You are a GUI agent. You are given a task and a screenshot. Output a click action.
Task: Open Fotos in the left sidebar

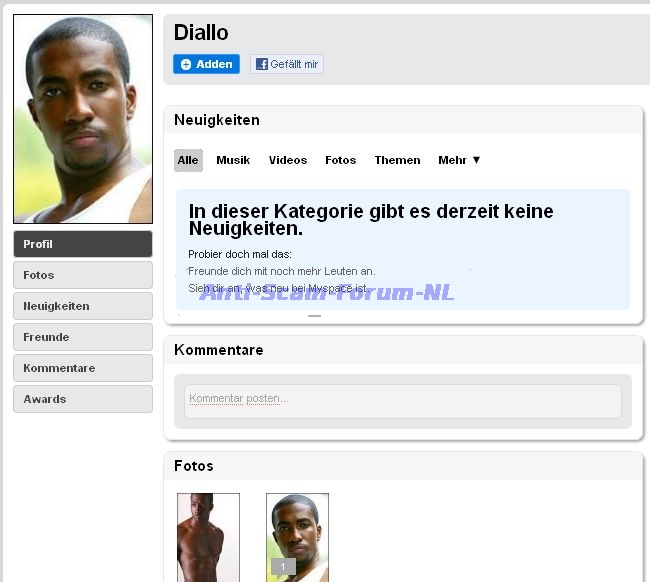coord(83,275)
